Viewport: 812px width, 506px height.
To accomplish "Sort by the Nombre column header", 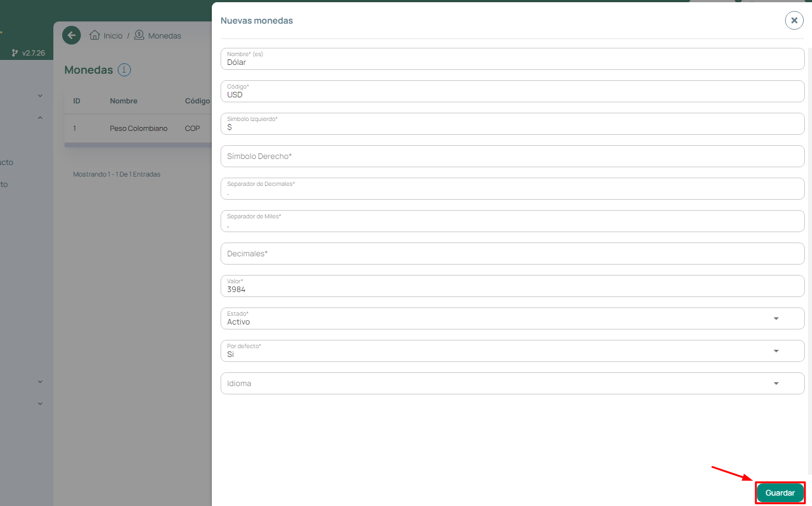I will click(124, 101).
